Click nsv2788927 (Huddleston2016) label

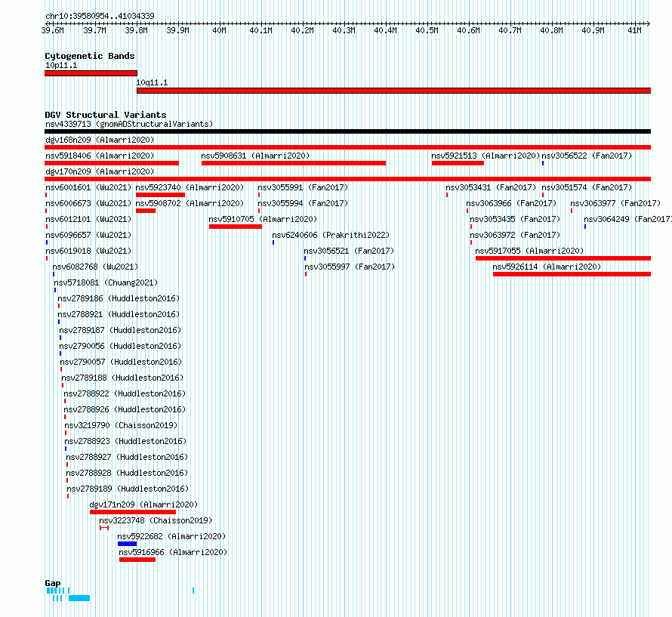[x=127, y=457]
